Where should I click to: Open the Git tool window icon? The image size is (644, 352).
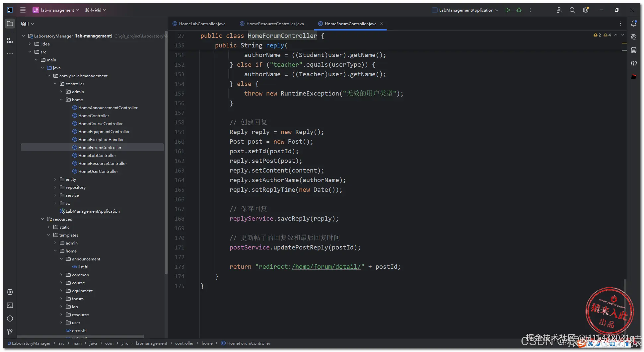(10, 332)
